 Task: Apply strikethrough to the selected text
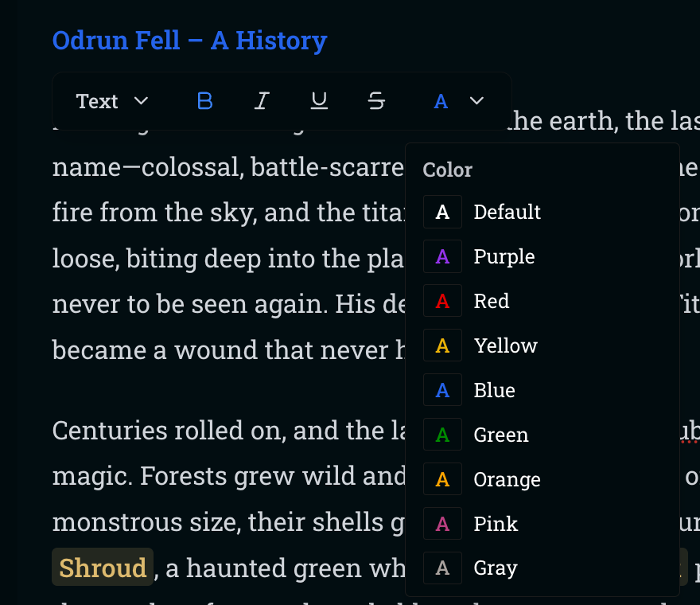click(377, 101)
